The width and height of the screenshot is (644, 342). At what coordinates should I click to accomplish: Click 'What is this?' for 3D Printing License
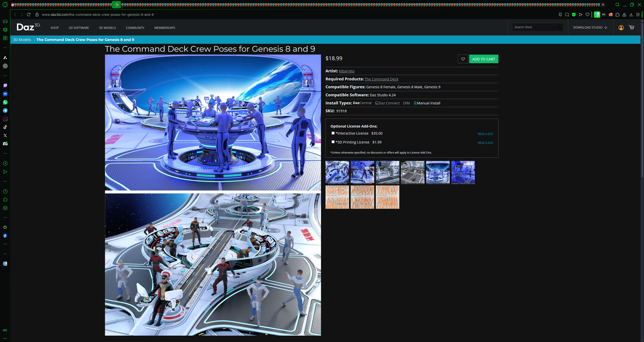[x=485, y=142]
